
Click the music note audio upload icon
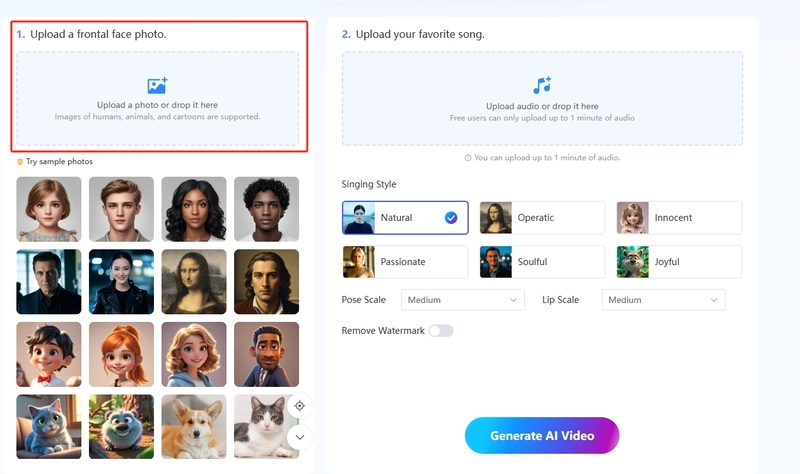[542, 86]
